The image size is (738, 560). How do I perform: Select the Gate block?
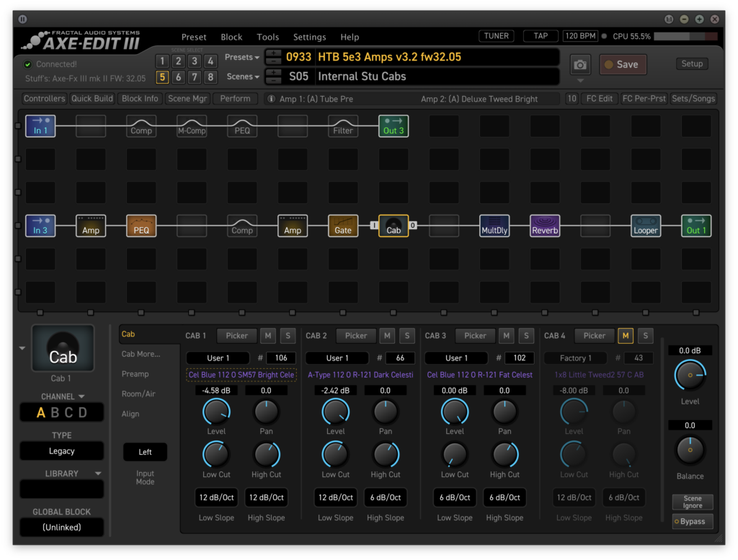point(342,226)
